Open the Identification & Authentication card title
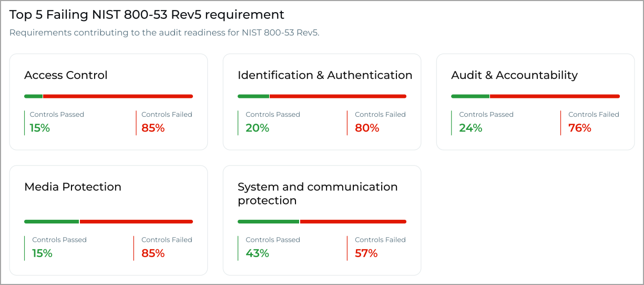 tap(325, 75)
